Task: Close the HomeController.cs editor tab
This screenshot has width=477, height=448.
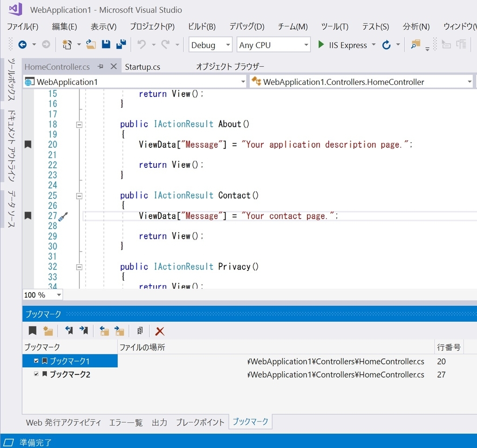Action: (114, 66)
